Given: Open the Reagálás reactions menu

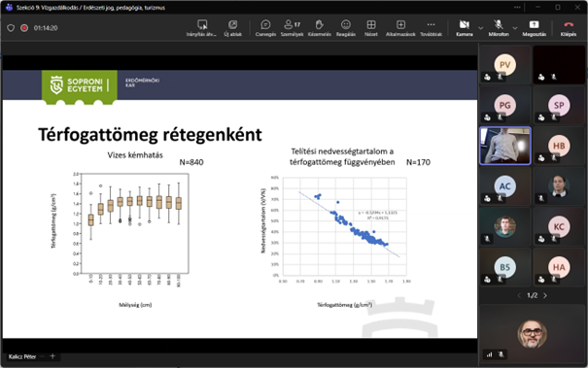Looking at the screenshot, I should coord(346,28).
